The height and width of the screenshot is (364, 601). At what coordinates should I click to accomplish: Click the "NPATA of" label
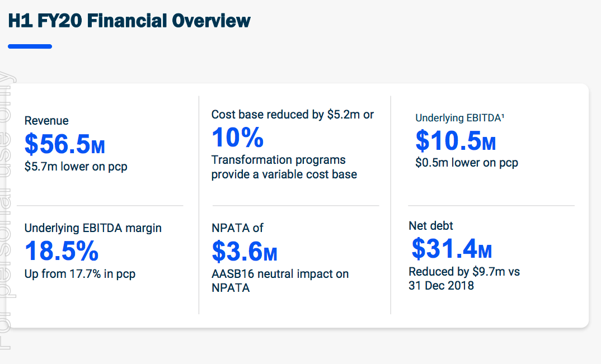coord(237,228)
